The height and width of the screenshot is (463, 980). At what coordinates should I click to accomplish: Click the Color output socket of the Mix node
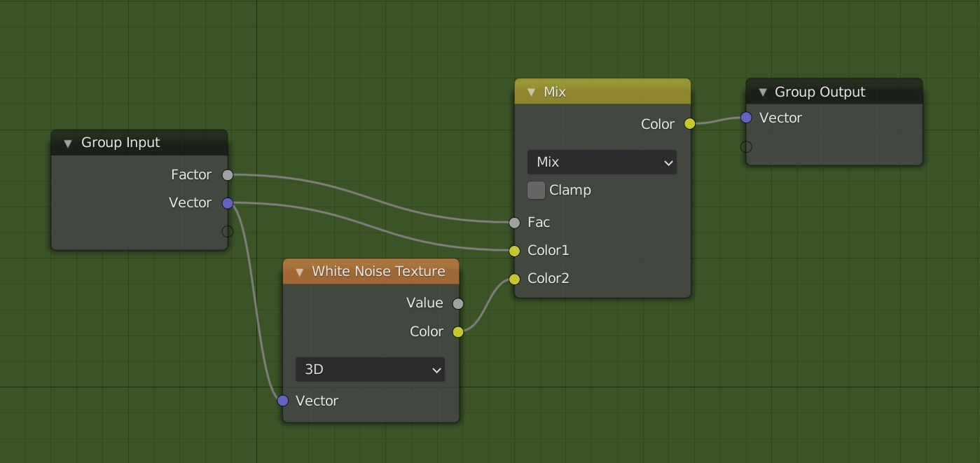click(689, 123)
